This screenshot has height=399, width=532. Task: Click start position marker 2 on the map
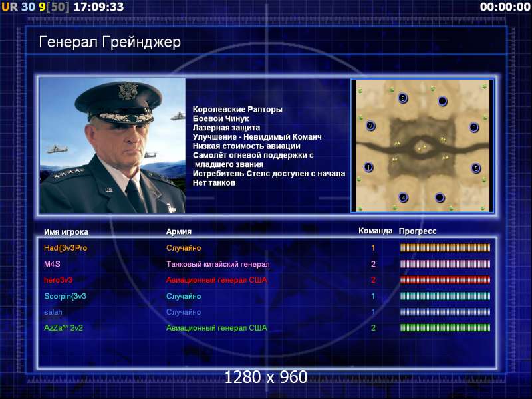(x=371, y=126)
